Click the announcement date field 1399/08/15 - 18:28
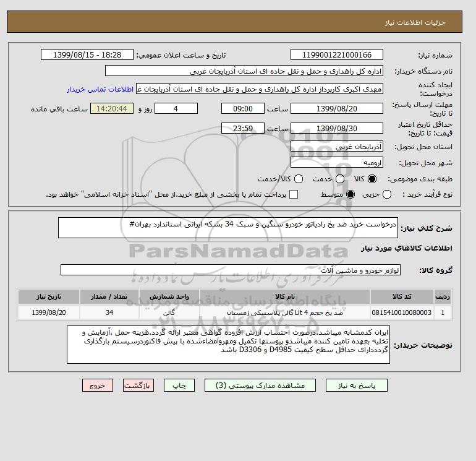Screen dimensions: 476x461 click(x=87, y=54)
